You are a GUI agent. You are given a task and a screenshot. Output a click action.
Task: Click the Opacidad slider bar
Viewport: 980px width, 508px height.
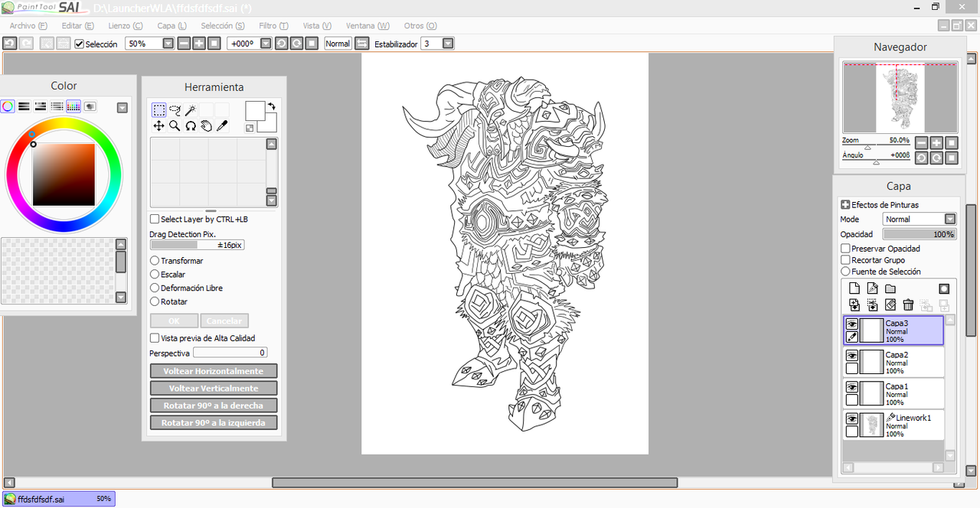point(919,234)
